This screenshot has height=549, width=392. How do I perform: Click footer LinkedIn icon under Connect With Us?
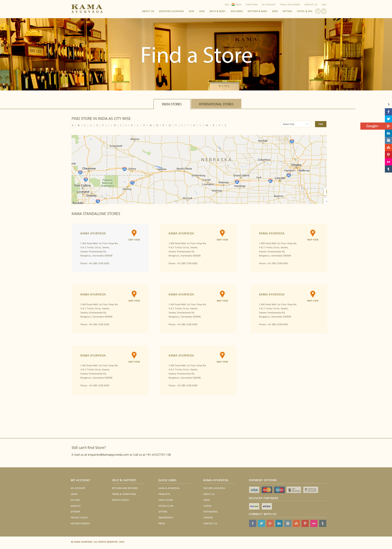[x=279, y=523]
